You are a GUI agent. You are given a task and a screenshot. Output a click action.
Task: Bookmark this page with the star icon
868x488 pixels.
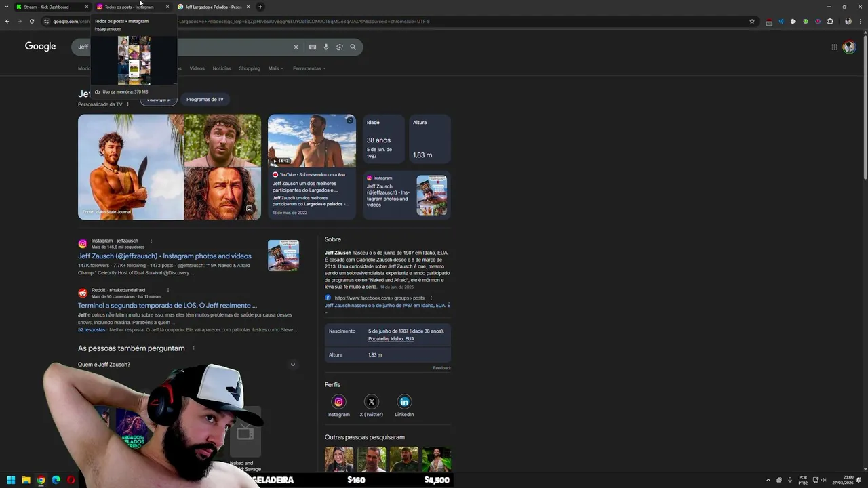(752, 21)
